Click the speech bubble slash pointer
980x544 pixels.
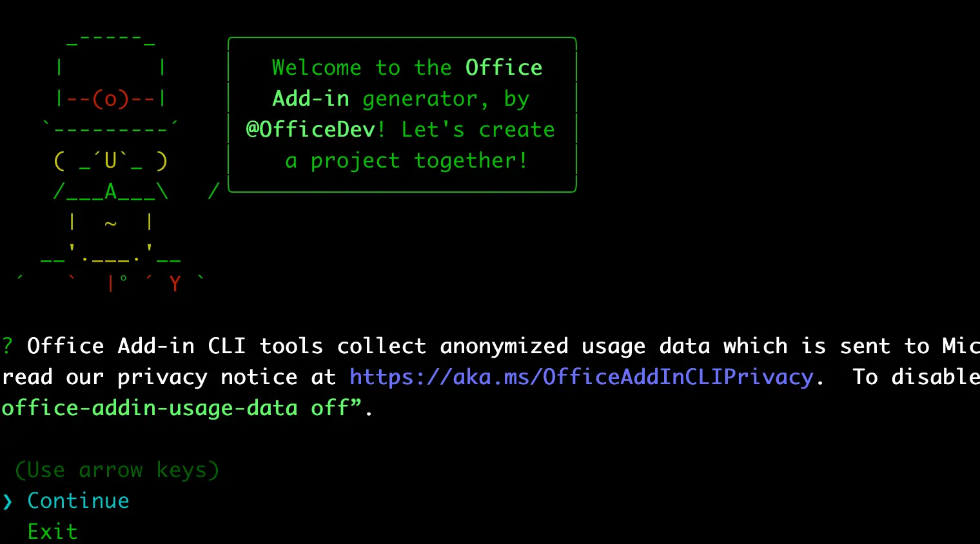pyautogui.click(x=213, y=191)
